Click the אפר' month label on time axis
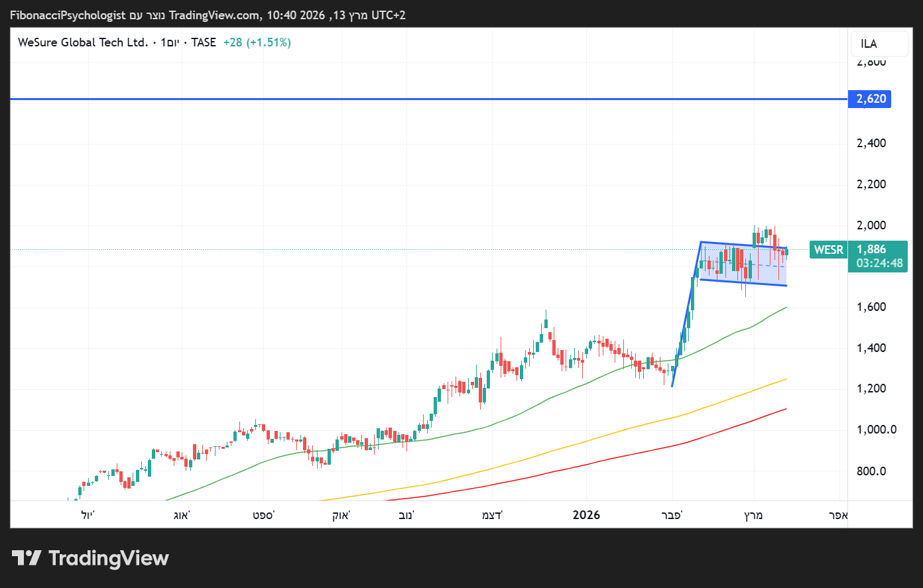923x588 pixels. pos(839,515)
